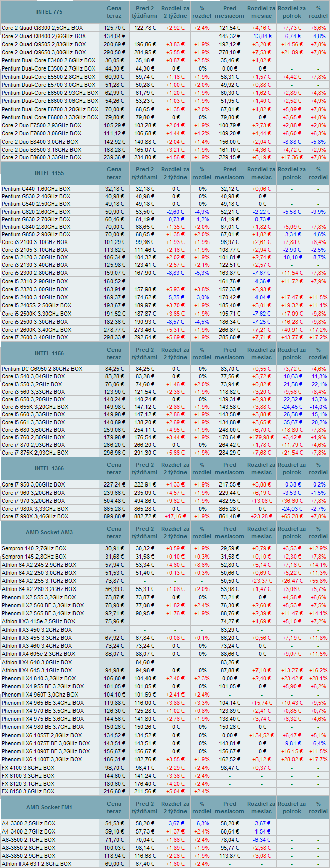Click the +17,16 € two-week difference for Core i7 990X
The width and height of the screenshot is (330, 868).
(175, 517)
